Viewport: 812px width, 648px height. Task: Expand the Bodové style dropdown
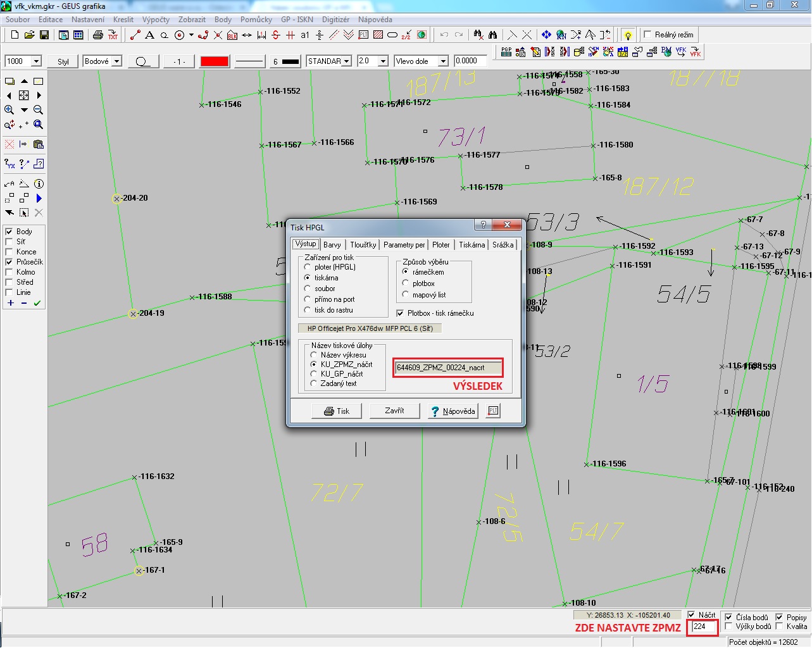(x=117, y=61)
